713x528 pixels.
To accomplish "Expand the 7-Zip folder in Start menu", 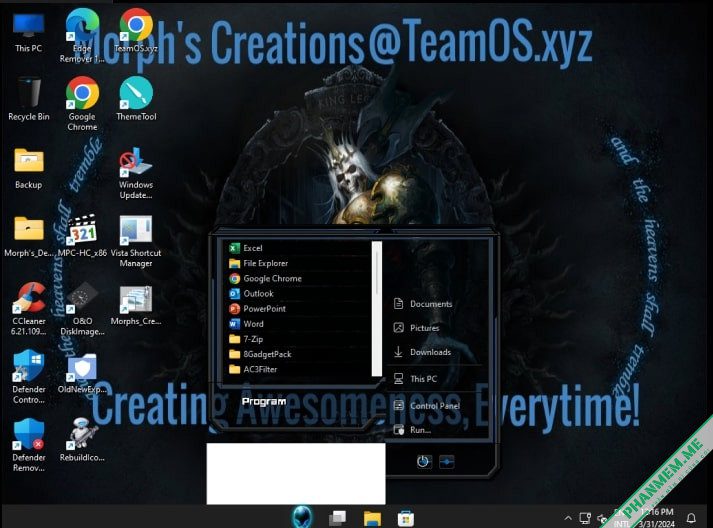I will coord(299,339).
